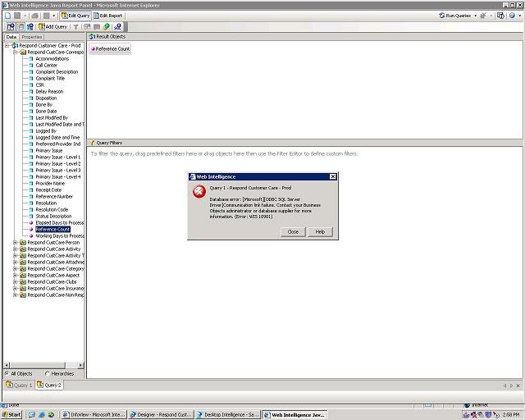
Task: Click the green SQL icon in toolbar
Action: click(x=107, y=27)
